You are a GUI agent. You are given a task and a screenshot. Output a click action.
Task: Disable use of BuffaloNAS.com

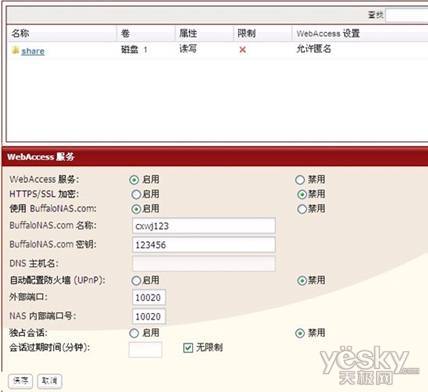tap(302, 209)
